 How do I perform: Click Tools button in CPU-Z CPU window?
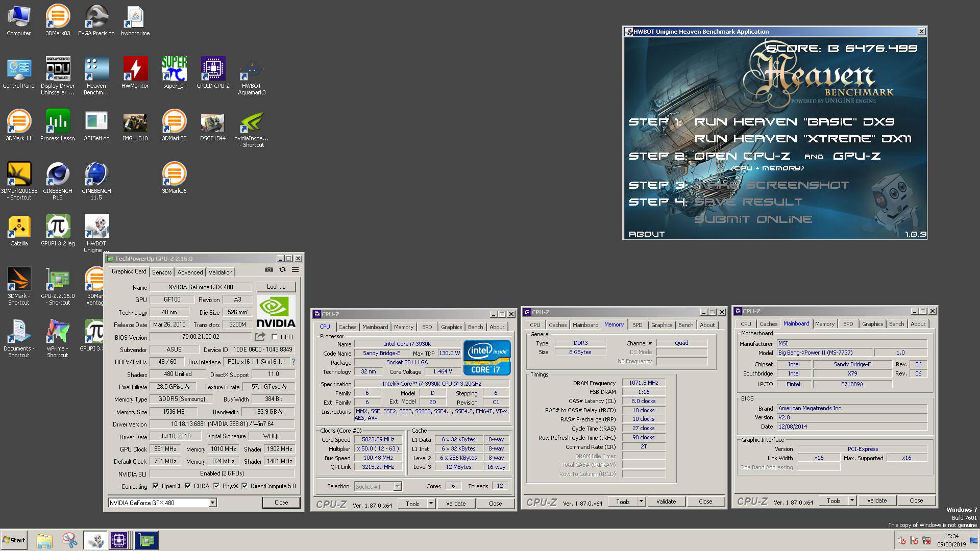[x=412, y=504]
